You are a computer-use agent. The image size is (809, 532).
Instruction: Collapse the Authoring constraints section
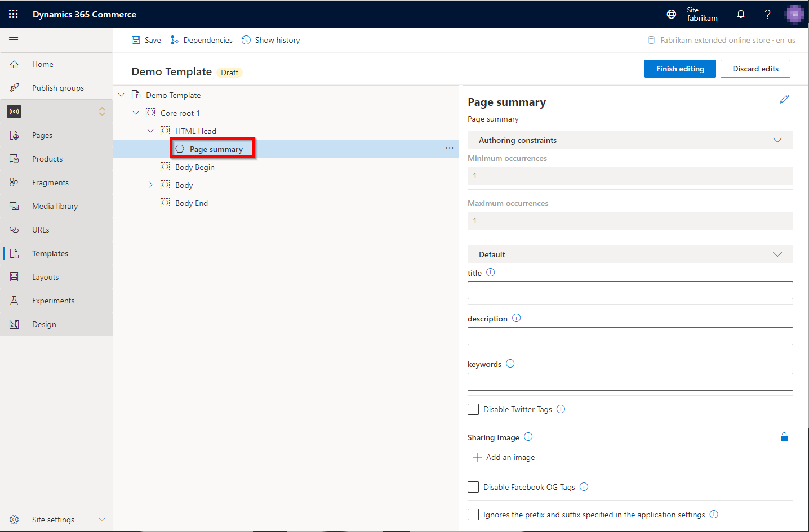pos(777,140)
